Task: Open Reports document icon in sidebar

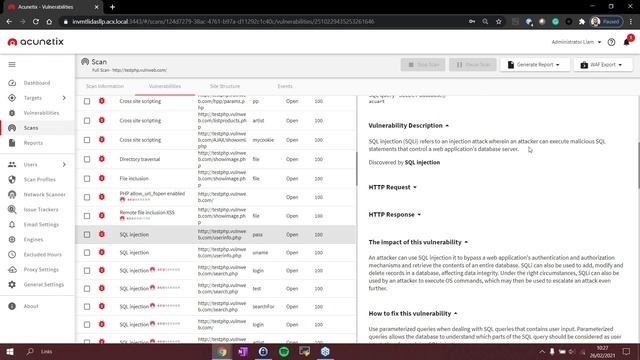Action: click(12, 143)
